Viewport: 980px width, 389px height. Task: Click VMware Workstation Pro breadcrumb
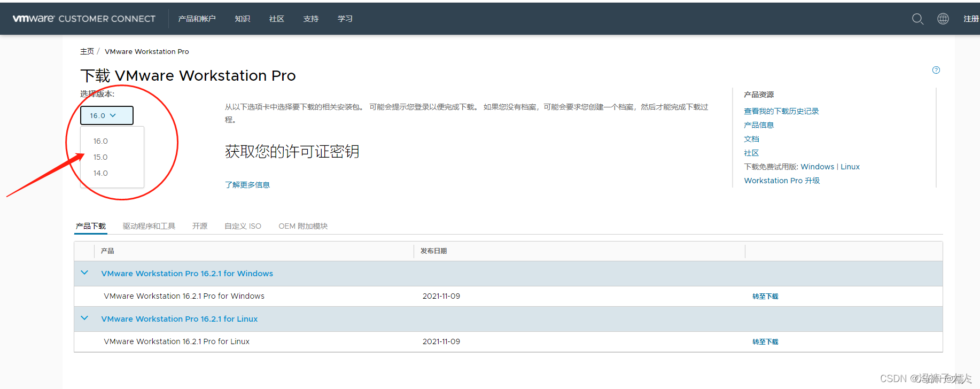147,51
